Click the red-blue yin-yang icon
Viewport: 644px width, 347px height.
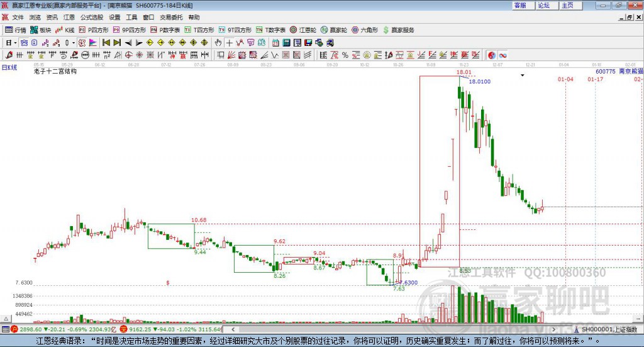coord(492,55)
